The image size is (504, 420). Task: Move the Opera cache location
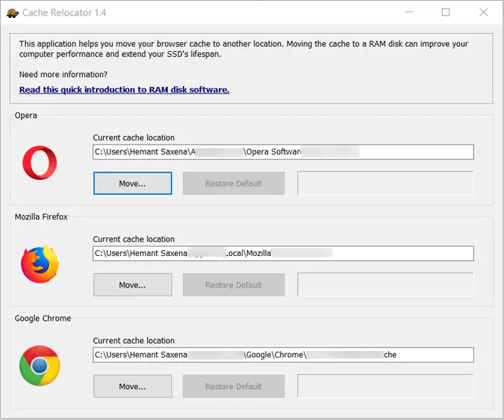coord(132,183)
